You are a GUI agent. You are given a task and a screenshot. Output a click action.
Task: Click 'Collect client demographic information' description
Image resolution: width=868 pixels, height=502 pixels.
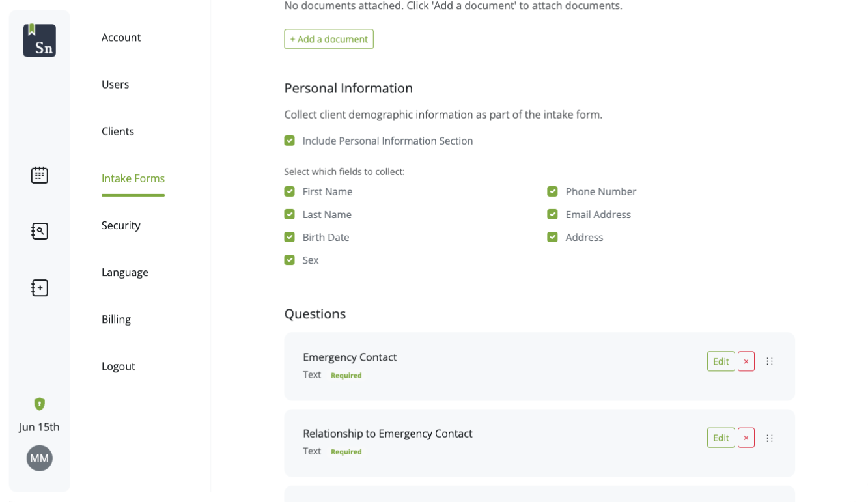click(x=443, y=115)
